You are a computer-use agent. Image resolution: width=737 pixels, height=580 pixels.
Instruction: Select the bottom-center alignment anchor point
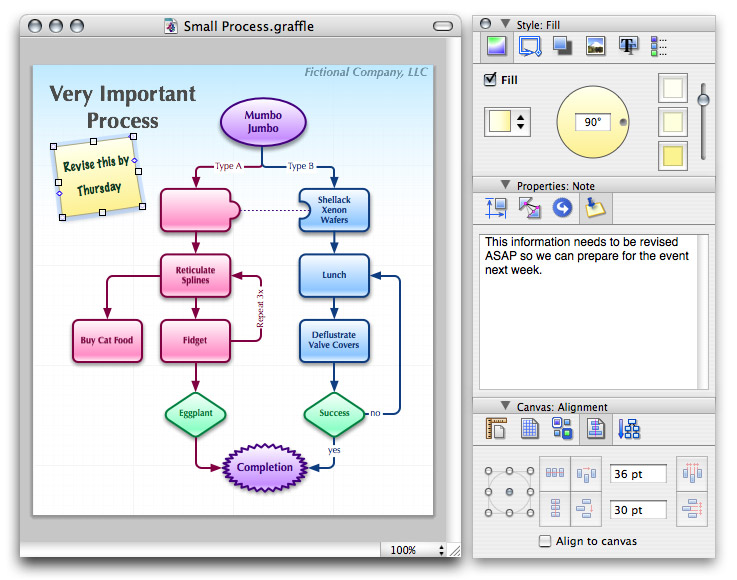[x=510, y=513]
